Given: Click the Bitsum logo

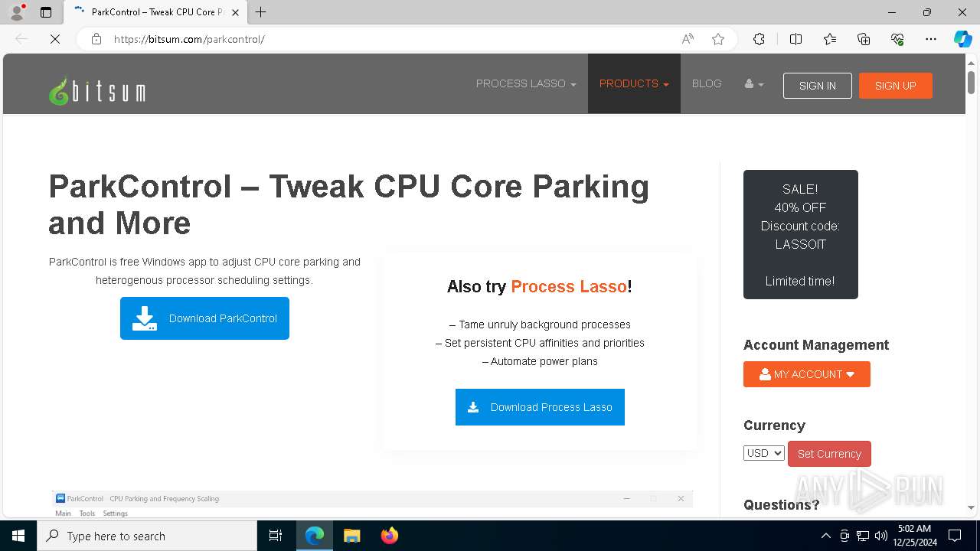Looking at the screenshot, I should click(97, 91).
